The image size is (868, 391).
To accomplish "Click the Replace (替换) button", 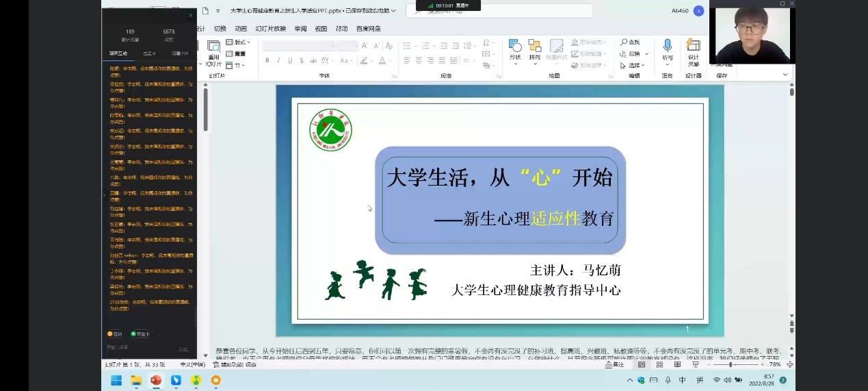I will tap(633, 54).
